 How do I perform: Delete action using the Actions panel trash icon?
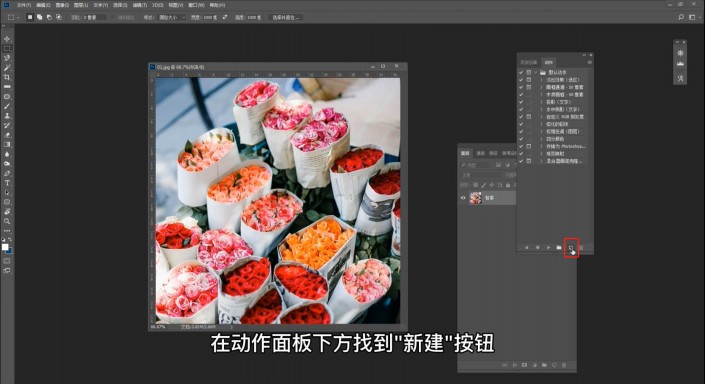tap(581, 248)
